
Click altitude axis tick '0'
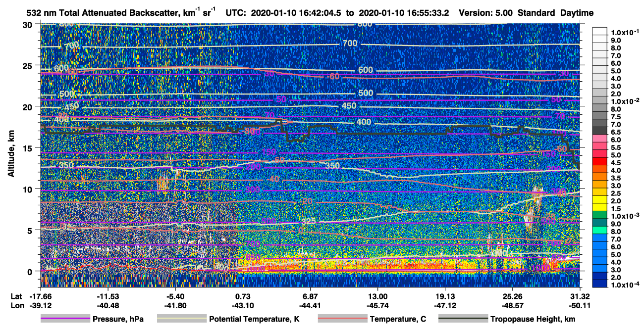coord(31,271)
